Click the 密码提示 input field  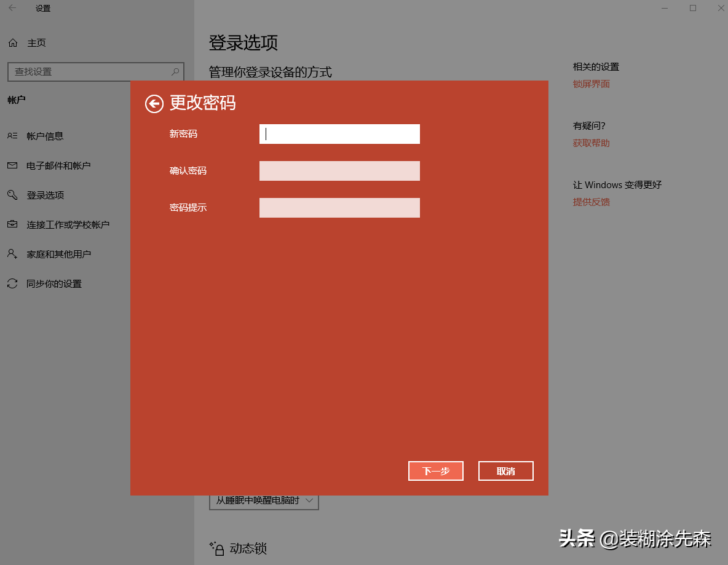(x=339, y=207)
